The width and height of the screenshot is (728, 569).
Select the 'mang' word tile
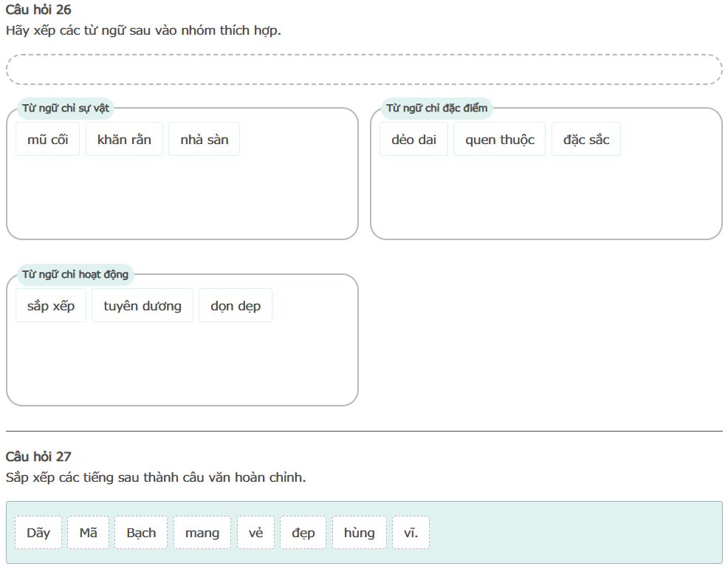point(202,533)
